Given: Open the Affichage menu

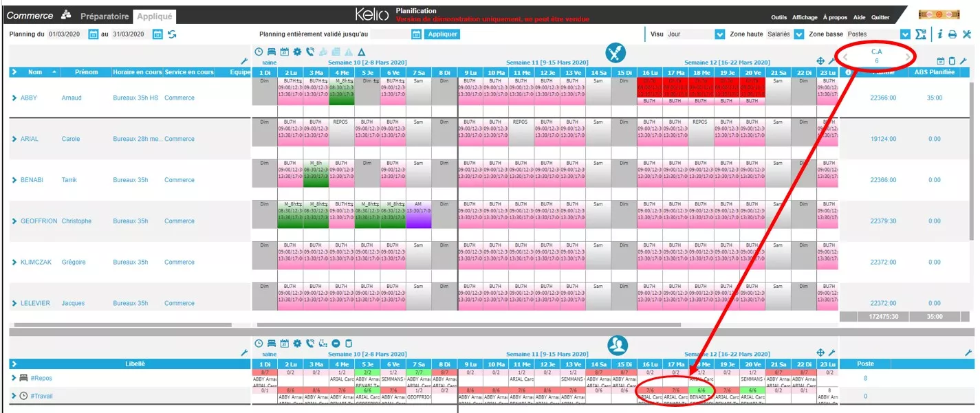Looking at the screenshot, I should 805,18.
